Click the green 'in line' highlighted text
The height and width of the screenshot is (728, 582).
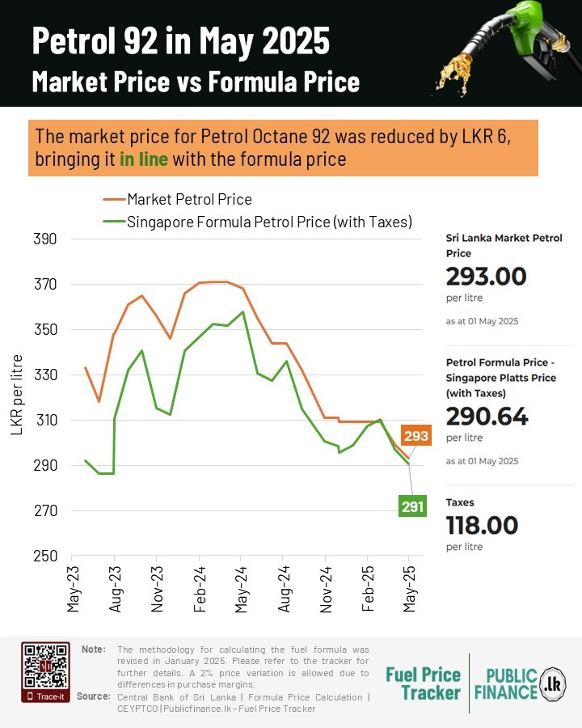(x=144, y=159)
